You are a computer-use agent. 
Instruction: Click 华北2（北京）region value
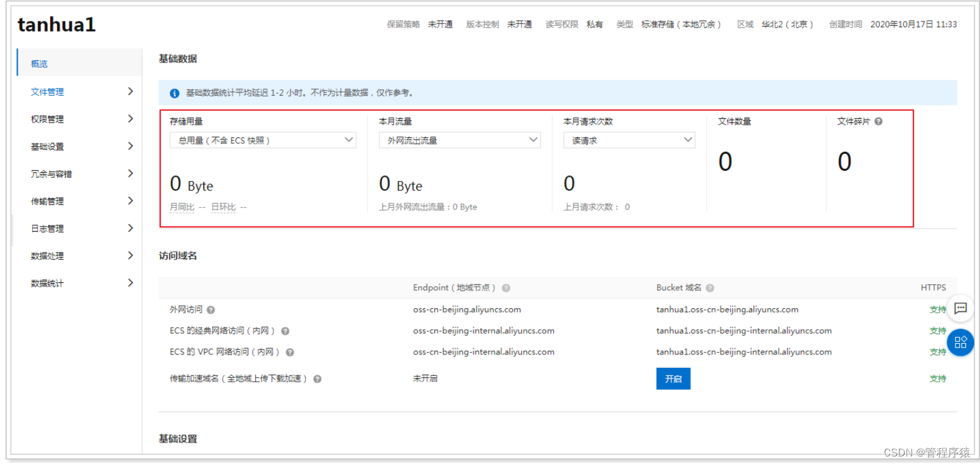tap(788, 24)
